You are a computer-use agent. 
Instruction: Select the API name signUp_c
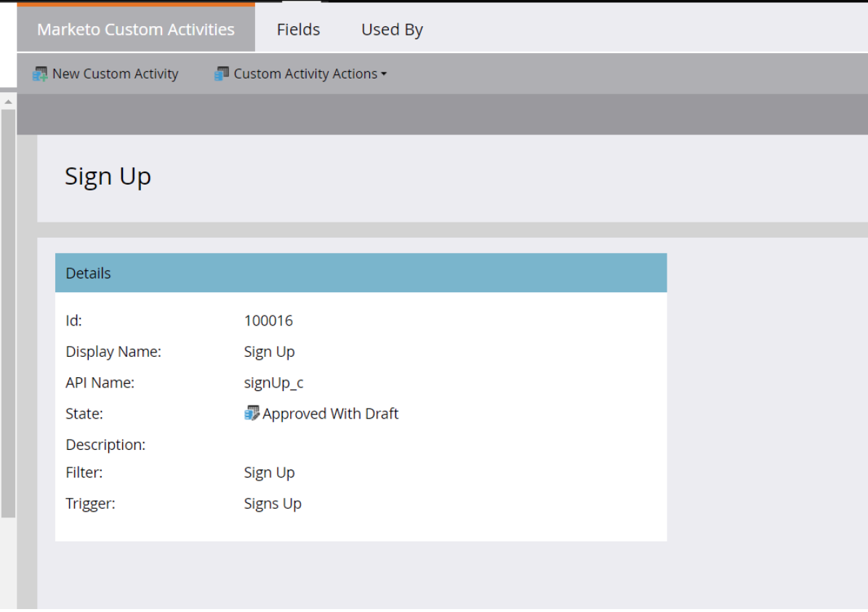point(273,382)
